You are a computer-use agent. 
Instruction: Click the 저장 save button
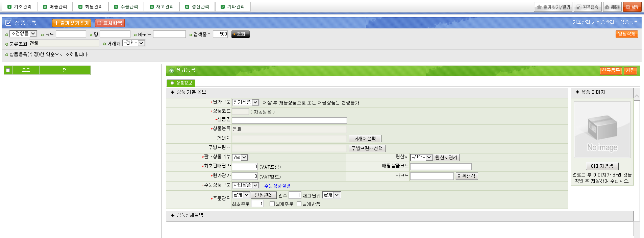tap(630, 70)
